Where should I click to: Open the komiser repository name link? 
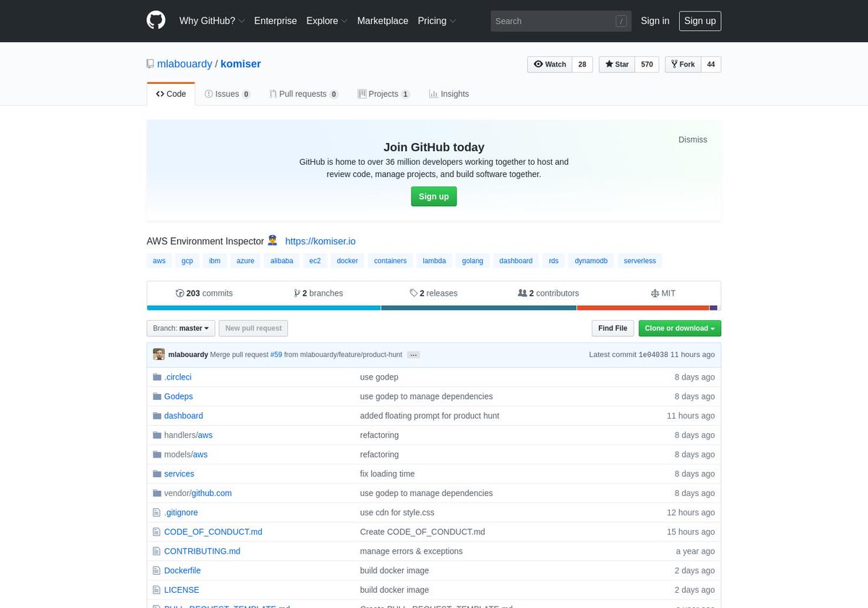point(241,64)
